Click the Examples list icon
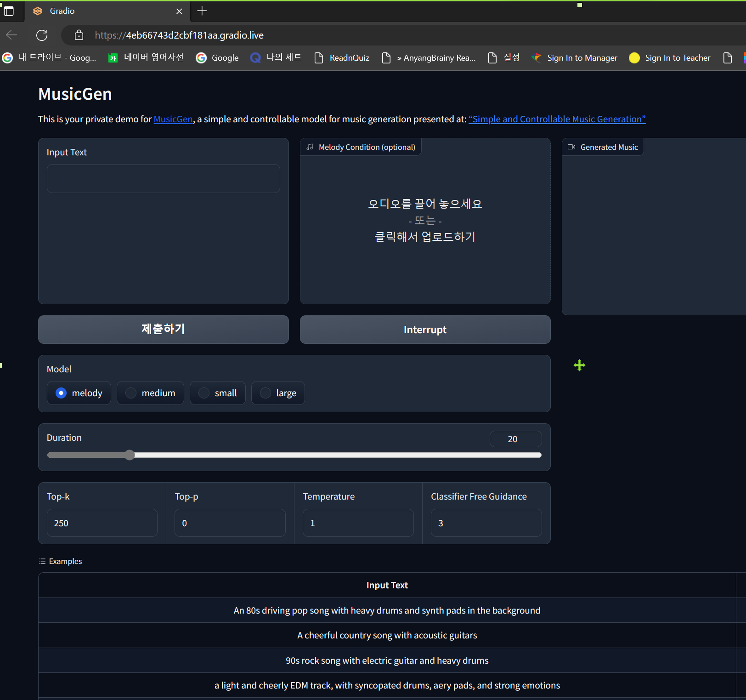The width and height of the screenshot is (746, 700). (x=42, y=561)
